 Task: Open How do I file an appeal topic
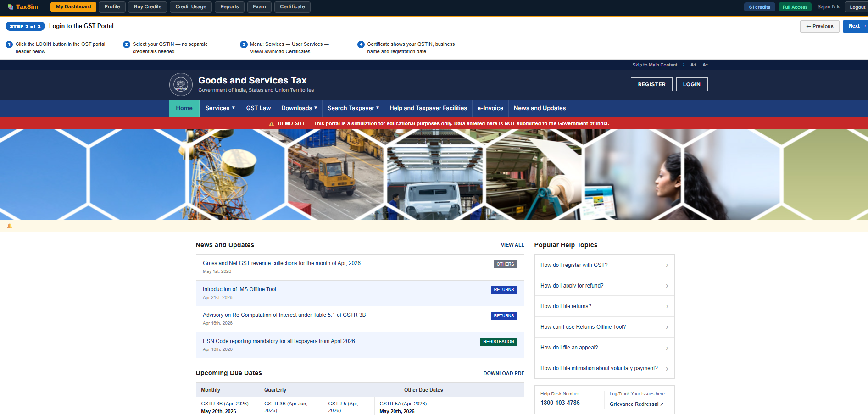point(604,348)
